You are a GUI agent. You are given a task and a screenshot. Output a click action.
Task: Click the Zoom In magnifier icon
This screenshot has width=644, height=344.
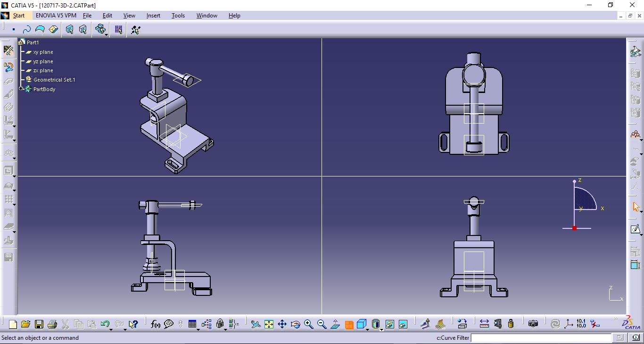[x=309, y=324]
